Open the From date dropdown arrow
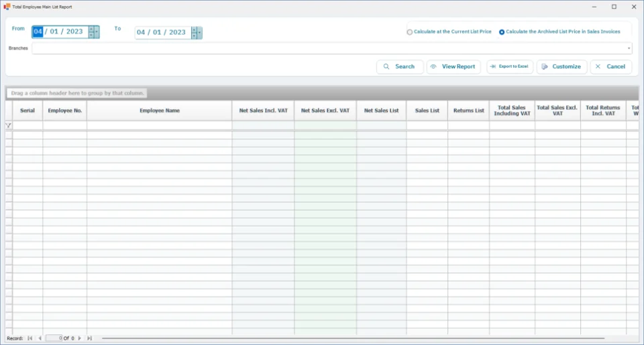This screenshot has width=644, height=345. point(97,31)
